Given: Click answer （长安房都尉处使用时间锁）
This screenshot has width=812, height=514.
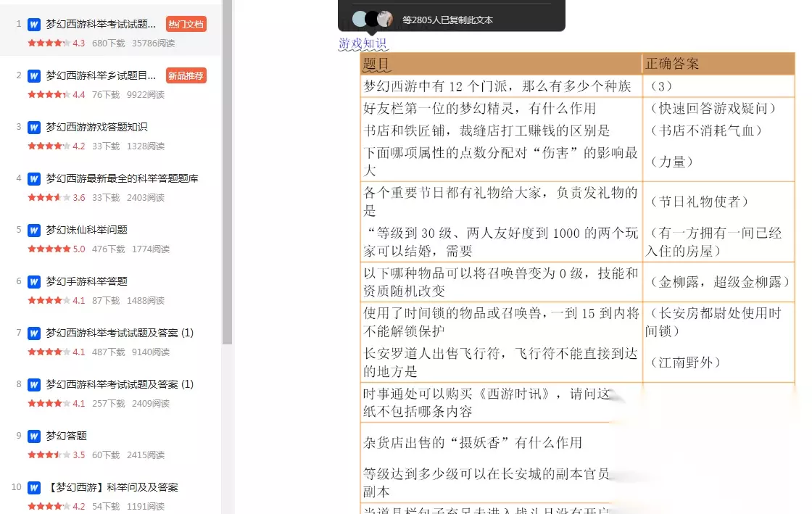Looking at the screenshot, I should pyautogui.click(x=713, y=323).
